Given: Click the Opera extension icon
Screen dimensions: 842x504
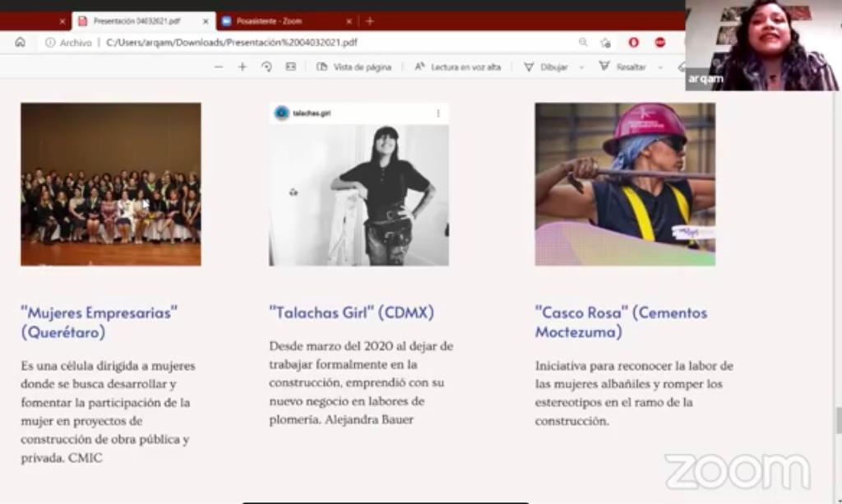Looking at the screenshot, I should click(x=633, y=42).
